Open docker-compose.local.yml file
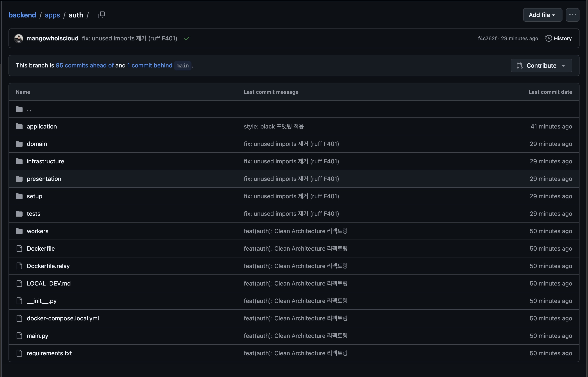Viewport: 588px width, 377px height. click(x=63, y=318)
